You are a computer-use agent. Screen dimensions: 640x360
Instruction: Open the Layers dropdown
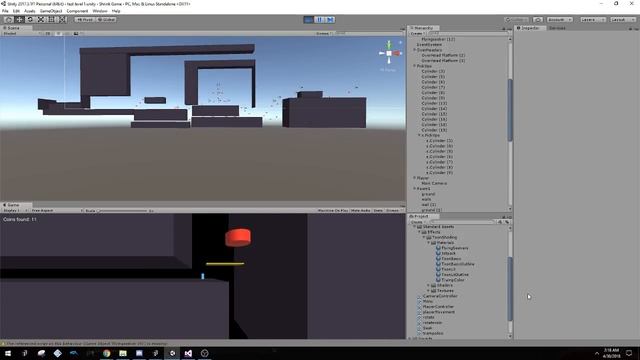click(593, 20)
